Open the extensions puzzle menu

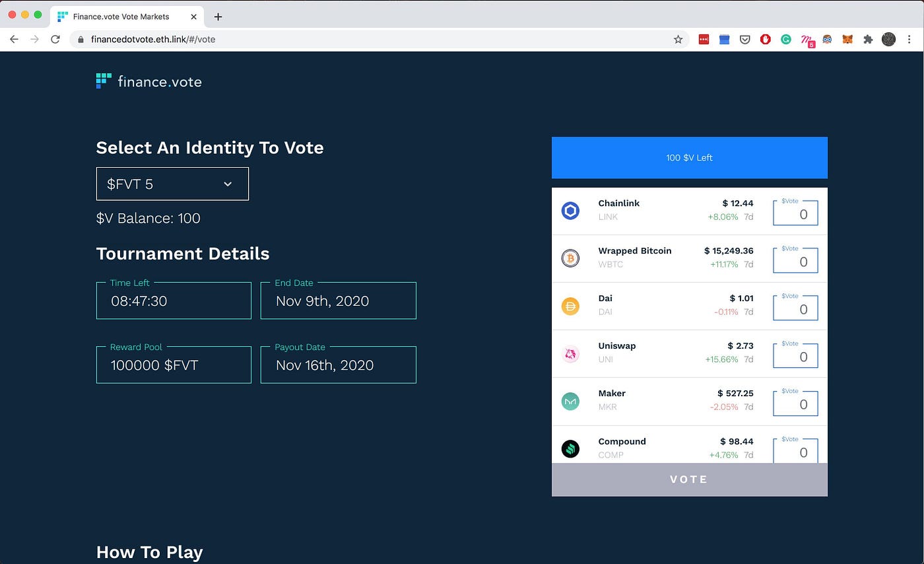[868, 39]
